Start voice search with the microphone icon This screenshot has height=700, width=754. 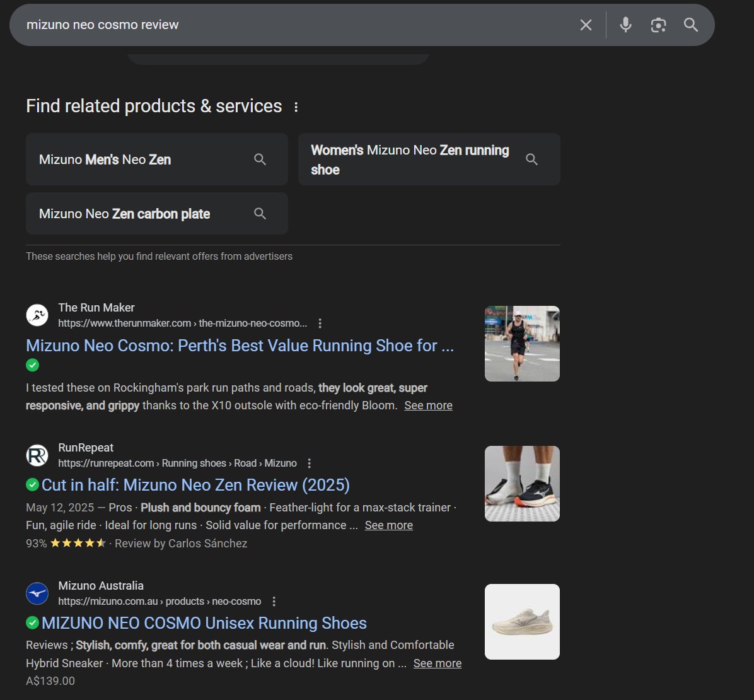[x=625, y=25]
